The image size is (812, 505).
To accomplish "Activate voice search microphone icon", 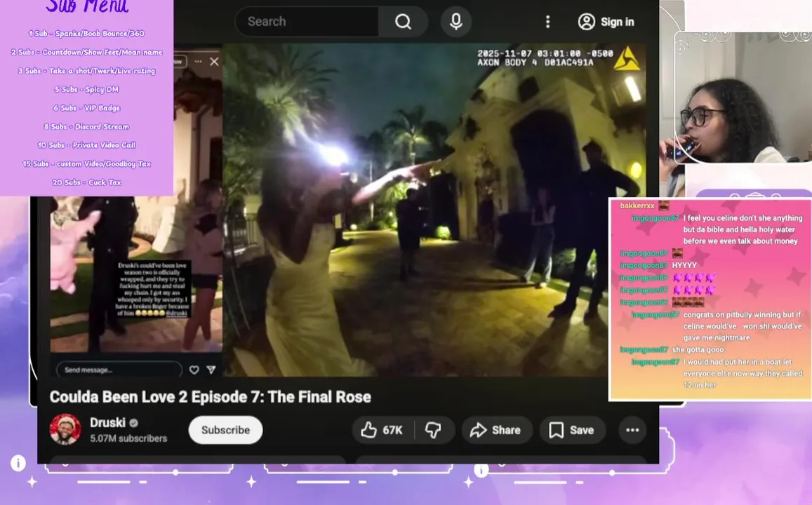I will point(455,22).
